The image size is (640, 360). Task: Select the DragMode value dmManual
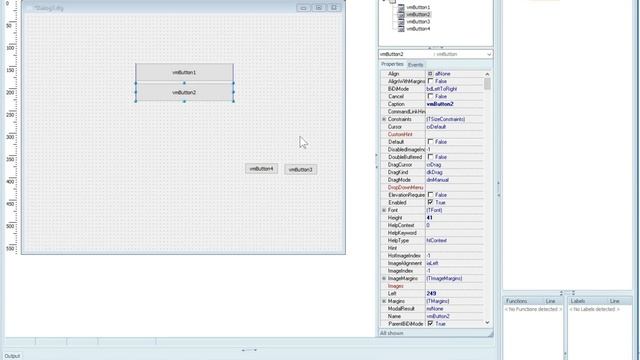pyautogui.click(x=438, y=180)
